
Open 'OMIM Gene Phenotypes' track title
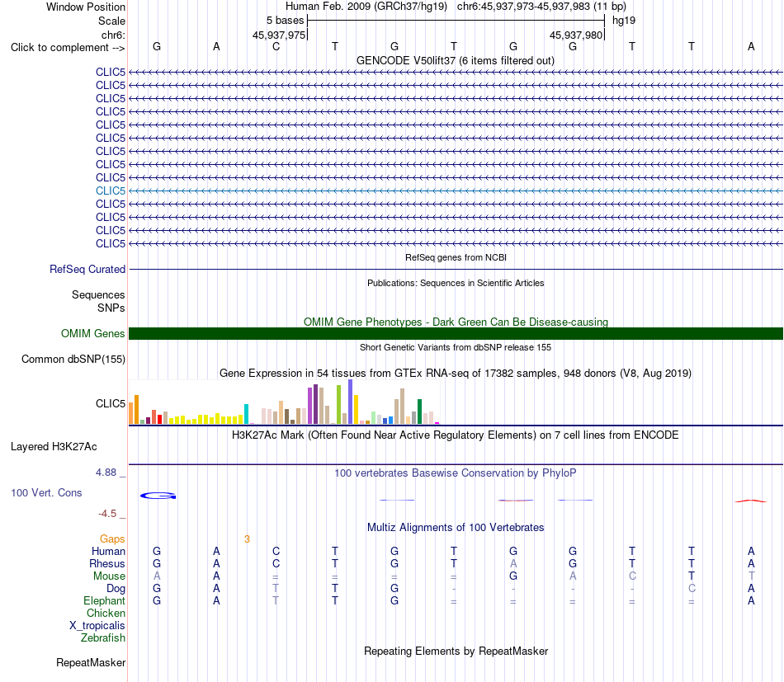pos(456,322)
